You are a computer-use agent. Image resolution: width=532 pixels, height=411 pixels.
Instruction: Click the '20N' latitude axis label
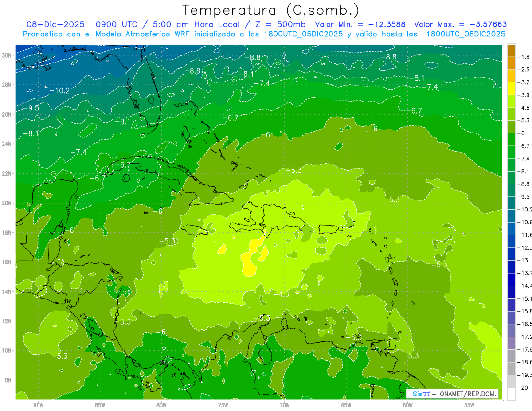coord(7,203)
